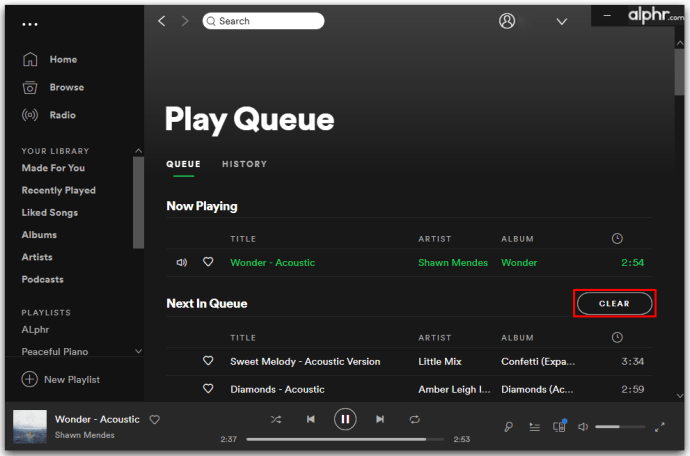Click the Search field
This screenshot has width=690, height=456.
[x=263, y=21]
